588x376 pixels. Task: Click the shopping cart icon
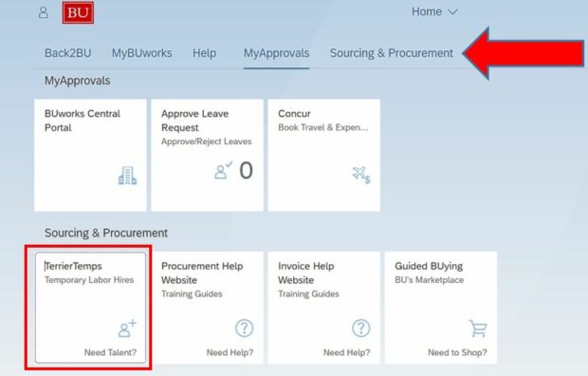pos(478,329)
